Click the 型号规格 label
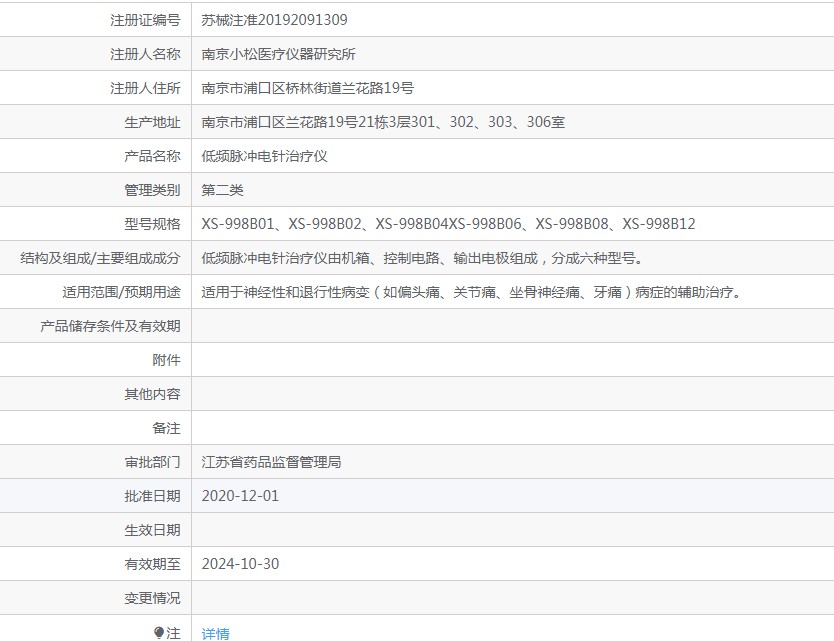The height and width of the screenshot is (641, 834). click(x=152, y=224)
